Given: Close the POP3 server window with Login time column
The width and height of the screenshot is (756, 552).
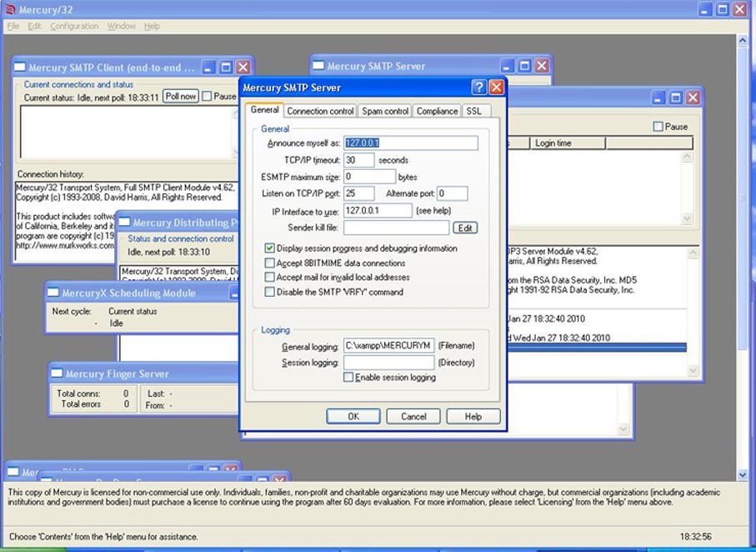Looking at the screenshot, I should tap(693, 98).
